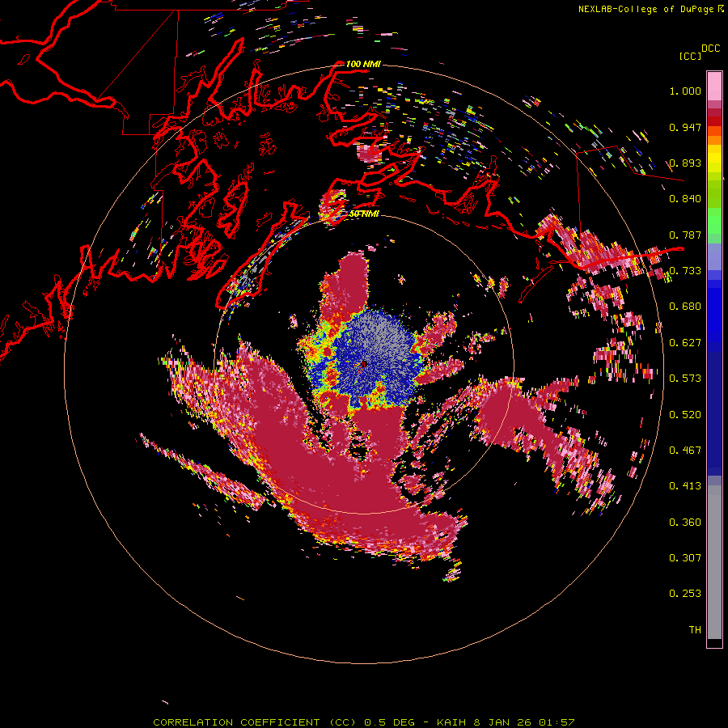Click the TH threshold label

695,630
